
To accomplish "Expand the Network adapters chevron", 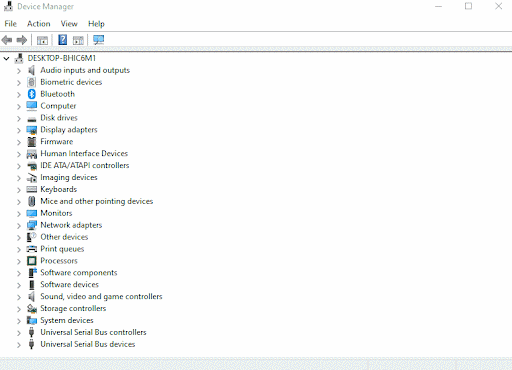I will click(x=19, y=226).
